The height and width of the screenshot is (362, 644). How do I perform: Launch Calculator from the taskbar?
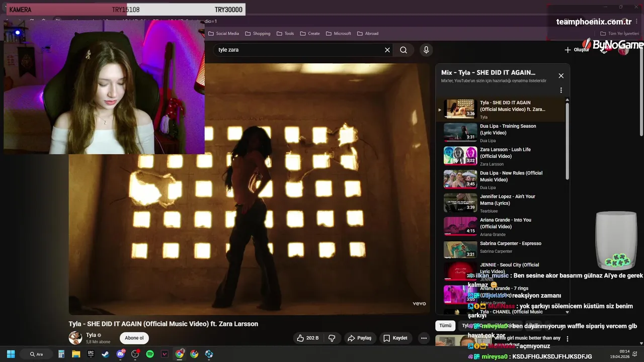[61, 354]
